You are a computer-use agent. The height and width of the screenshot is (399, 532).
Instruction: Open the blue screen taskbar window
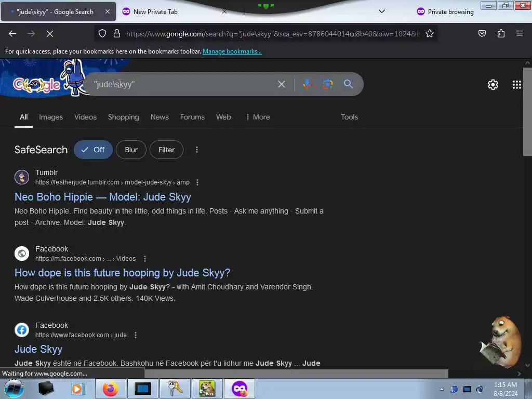tap(142, 389)
